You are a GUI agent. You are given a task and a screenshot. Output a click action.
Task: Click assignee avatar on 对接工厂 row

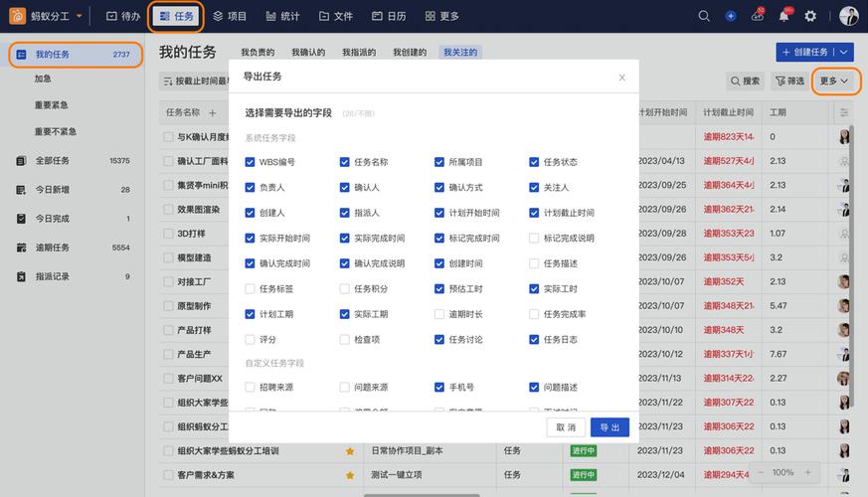[844, 281]
